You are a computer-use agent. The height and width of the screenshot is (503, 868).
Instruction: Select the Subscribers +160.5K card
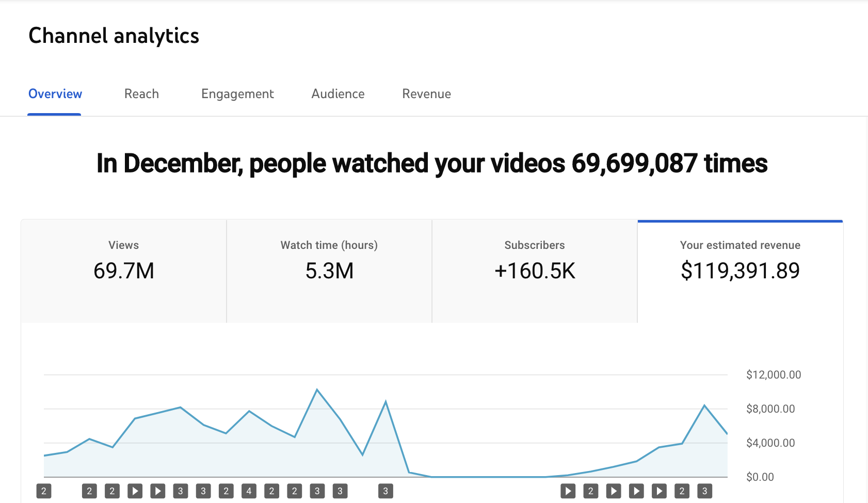click(535, 272)
